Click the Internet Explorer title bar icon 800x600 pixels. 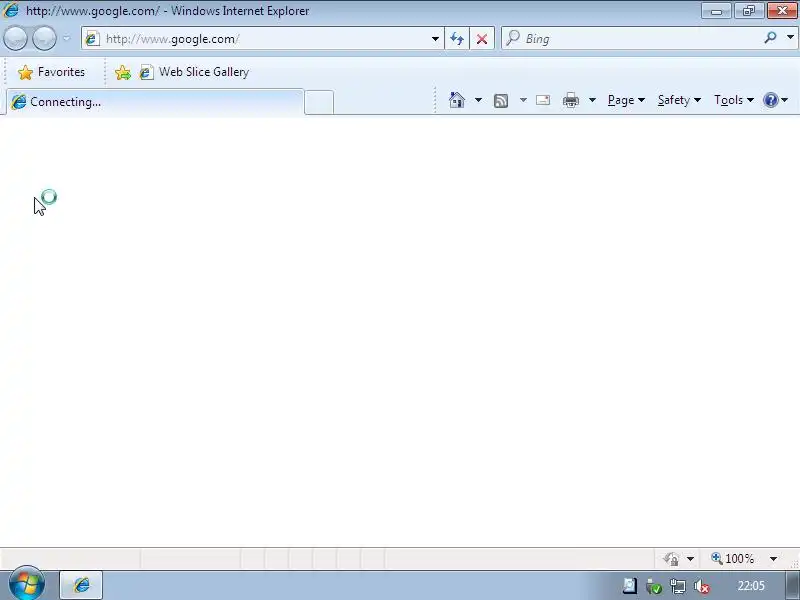coord(10,10)
